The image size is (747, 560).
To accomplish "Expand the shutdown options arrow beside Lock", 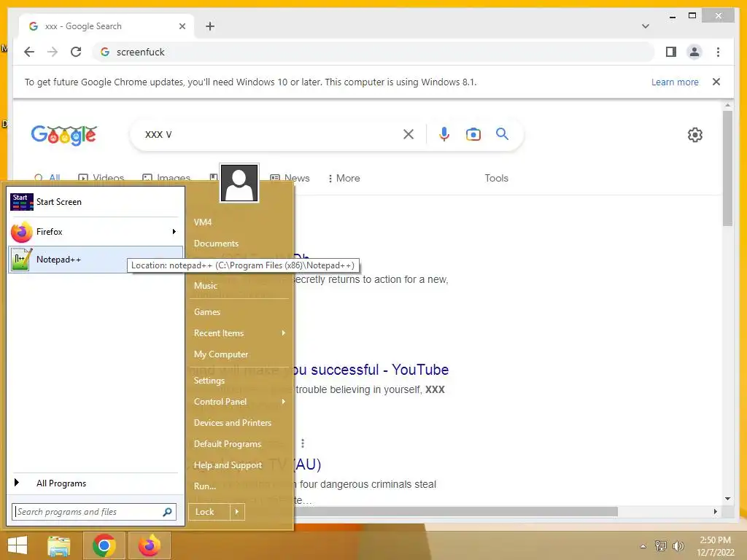I will coord(237,512).
